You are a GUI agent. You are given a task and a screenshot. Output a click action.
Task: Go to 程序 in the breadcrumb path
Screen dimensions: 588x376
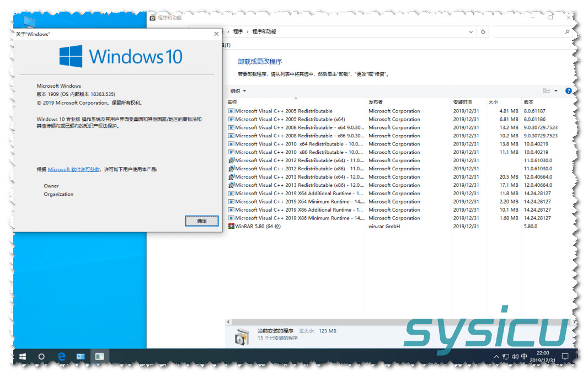point(238,31)
